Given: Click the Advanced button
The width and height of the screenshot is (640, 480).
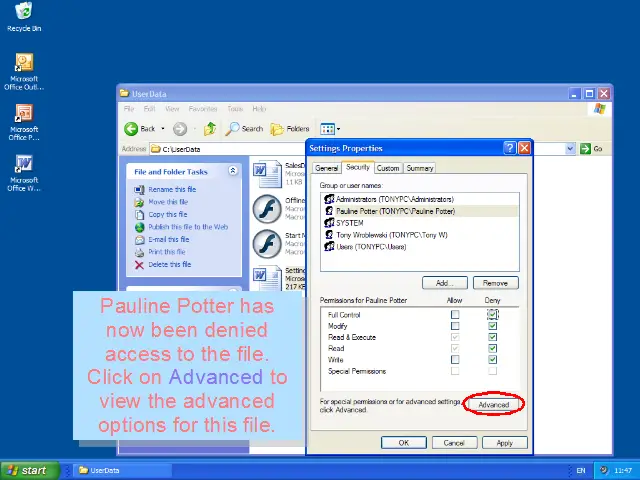Looking at the screenshot, I should 494,405.
